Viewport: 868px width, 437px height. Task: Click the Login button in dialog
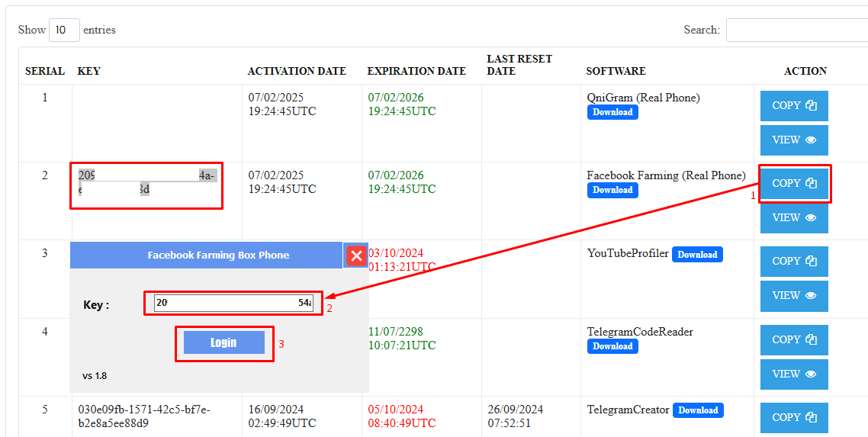[223, 342]
